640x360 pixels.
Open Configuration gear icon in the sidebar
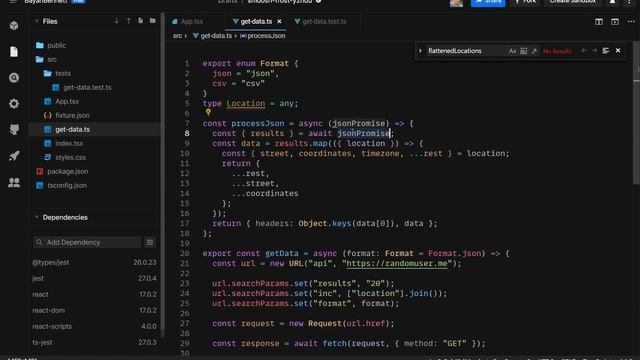point(14,104)
